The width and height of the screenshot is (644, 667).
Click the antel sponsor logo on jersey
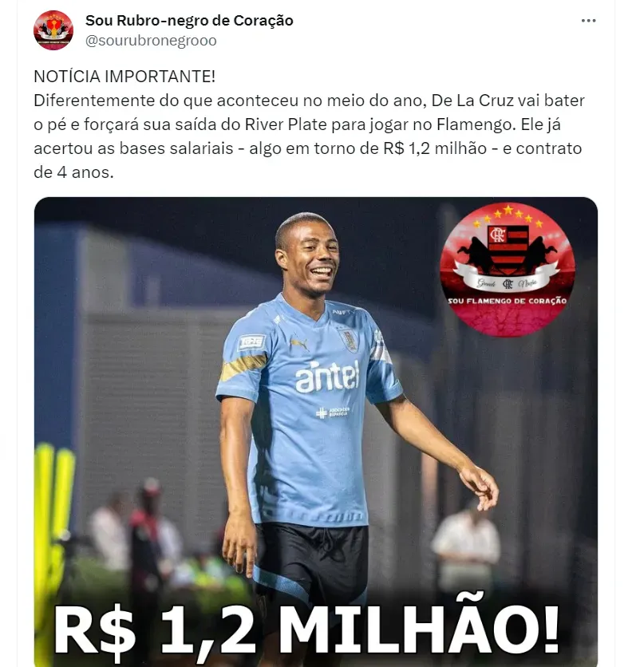tap(327, 376)
